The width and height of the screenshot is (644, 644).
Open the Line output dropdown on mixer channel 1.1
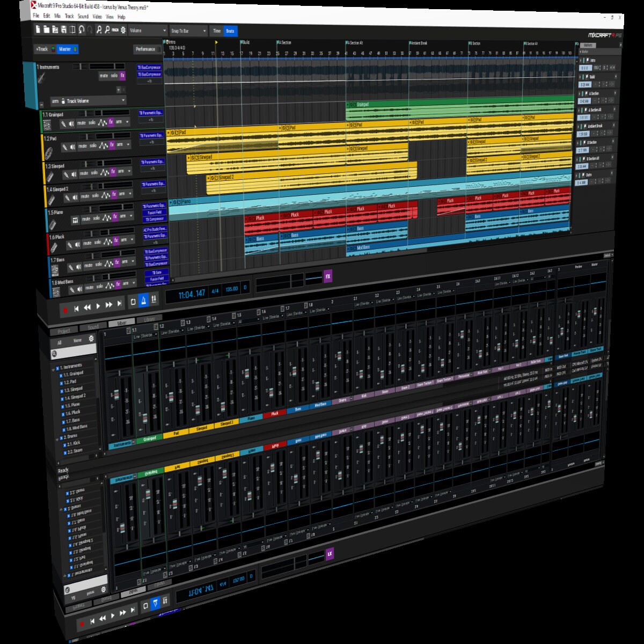[146, 336]
